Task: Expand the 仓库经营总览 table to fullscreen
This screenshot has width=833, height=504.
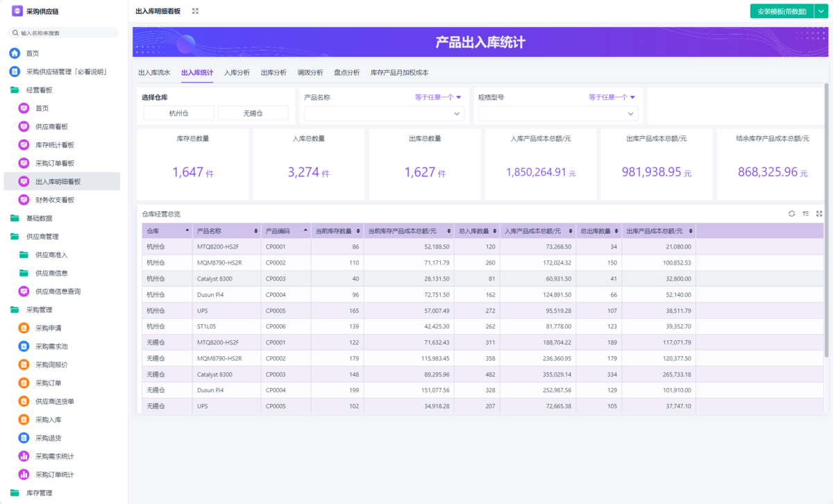Action: (x=819, y=214)
